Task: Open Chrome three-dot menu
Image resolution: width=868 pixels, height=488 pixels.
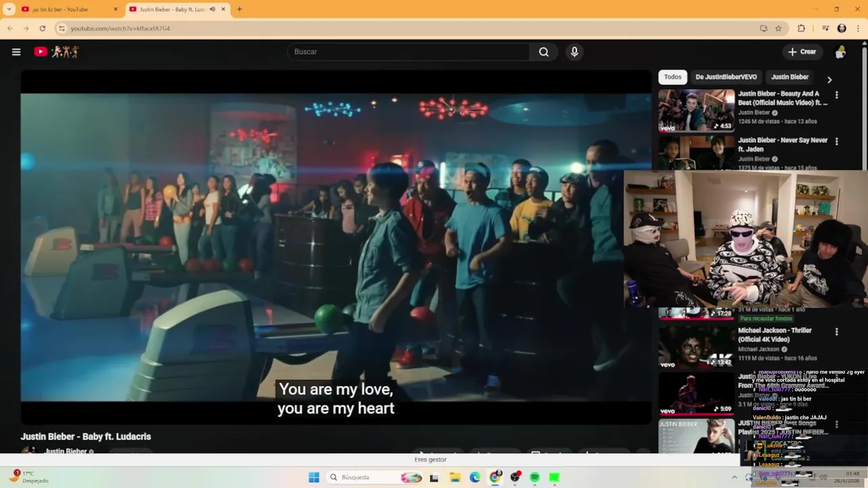Action: click(859, 28)
